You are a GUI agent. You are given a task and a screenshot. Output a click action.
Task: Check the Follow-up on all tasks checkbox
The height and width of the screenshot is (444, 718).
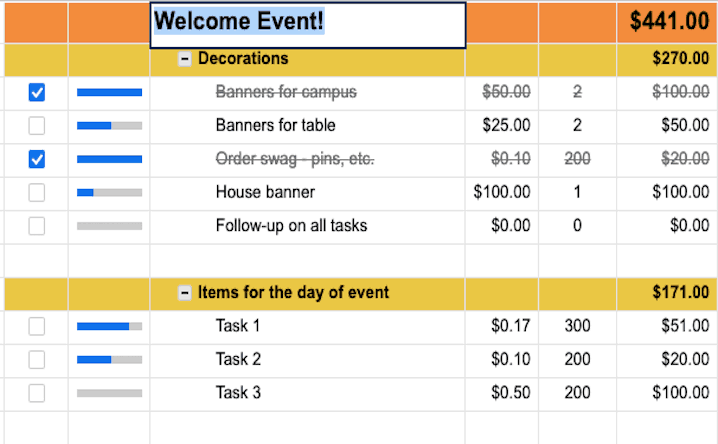(x=37, y=226)
